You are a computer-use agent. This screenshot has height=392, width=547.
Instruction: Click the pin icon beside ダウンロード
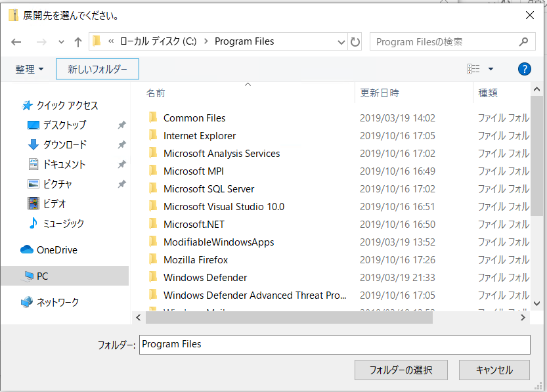121,144
